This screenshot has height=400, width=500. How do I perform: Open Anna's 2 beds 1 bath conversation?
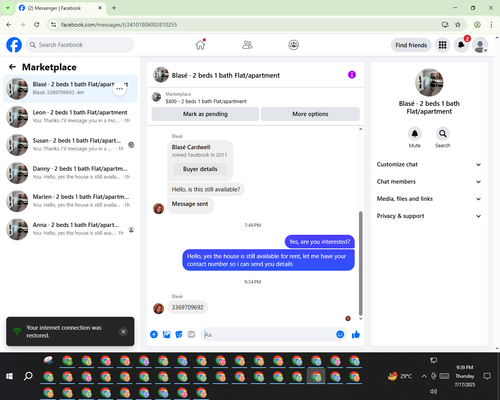click(x=70, y=229)
